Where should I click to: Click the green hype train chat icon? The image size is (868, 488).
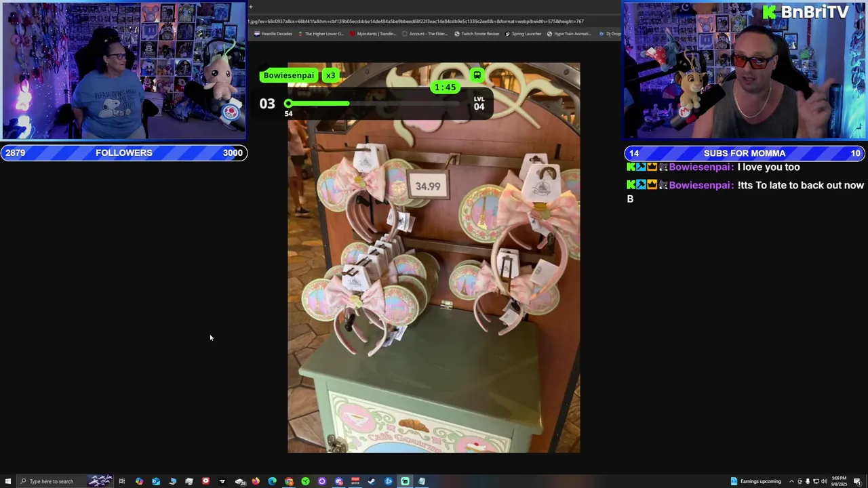coord(477,75)
